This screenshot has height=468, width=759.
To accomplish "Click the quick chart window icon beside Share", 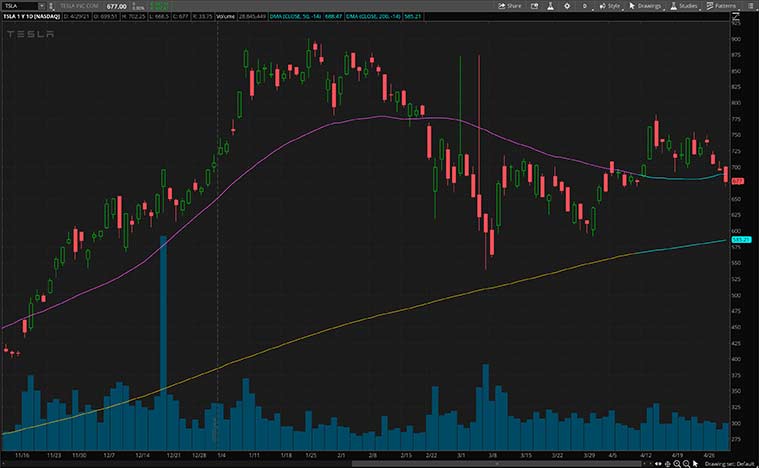I will tap(534, 6).
